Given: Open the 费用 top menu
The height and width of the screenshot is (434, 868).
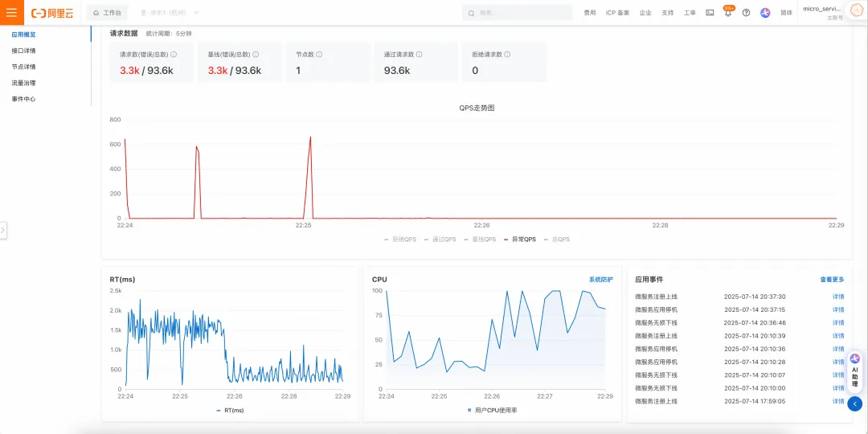Looking at the screenshot, I should [x=590, y=13].
